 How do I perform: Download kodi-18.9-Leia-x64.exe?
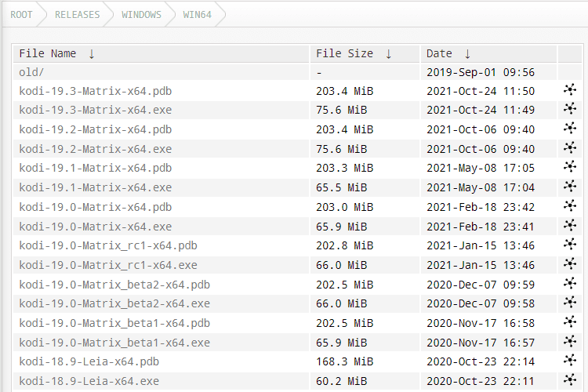89,381
